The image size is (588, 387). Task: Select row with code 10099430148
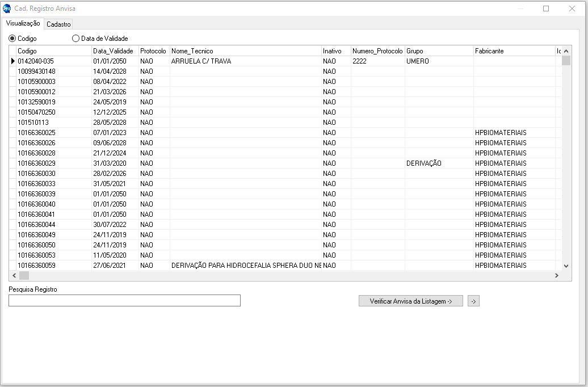(36, 71)
